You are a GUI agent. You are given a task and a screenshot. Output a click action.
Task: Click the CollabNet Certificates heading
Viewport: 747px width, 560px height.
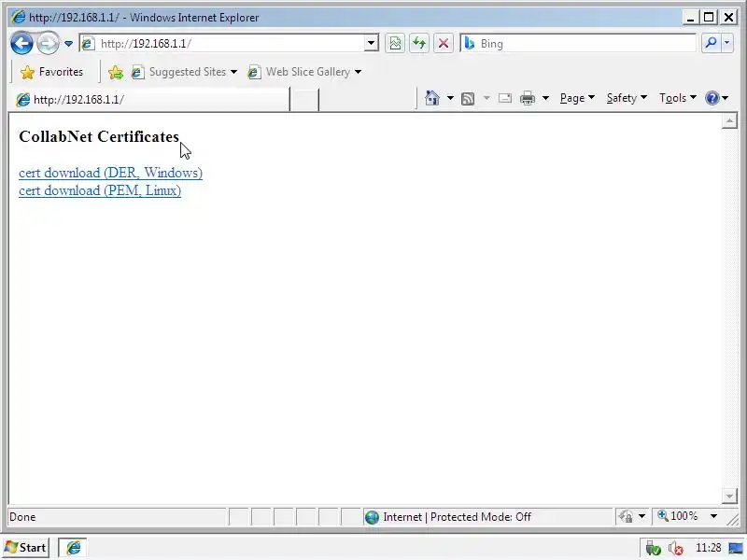pos(99,136)
